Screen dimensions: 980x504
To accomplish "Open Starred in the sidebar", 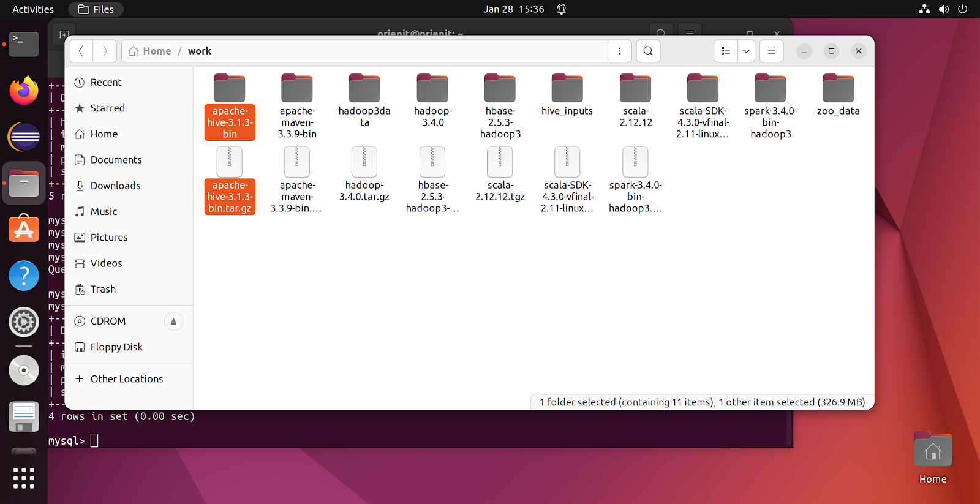I will point(129,108).
